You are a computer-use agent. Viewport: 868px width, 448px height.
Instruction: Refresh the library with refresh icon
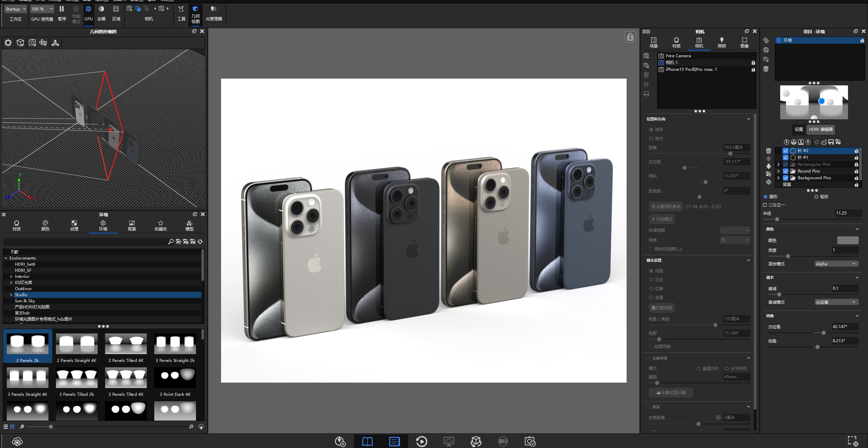tap(200, 242)
